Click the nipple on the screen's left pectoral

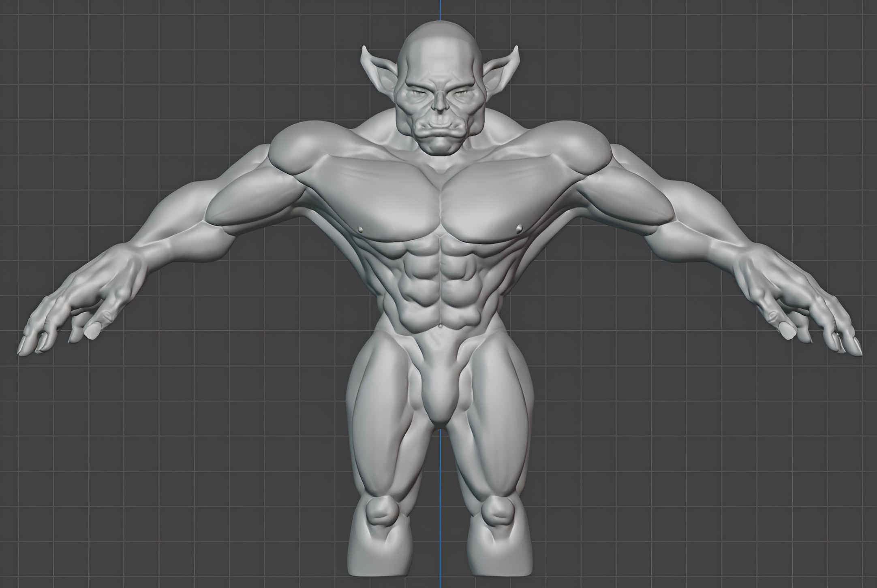click(x=360, y=230)
